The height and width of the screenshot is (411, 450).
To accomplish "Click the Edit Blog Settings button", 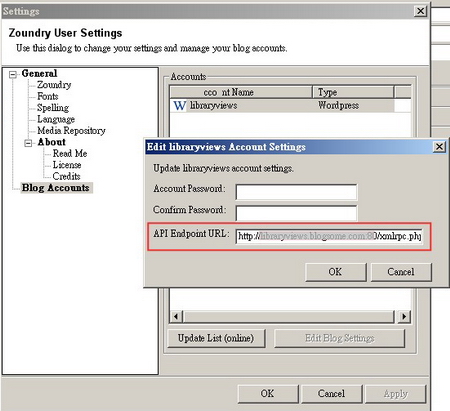I will point(340,338).
